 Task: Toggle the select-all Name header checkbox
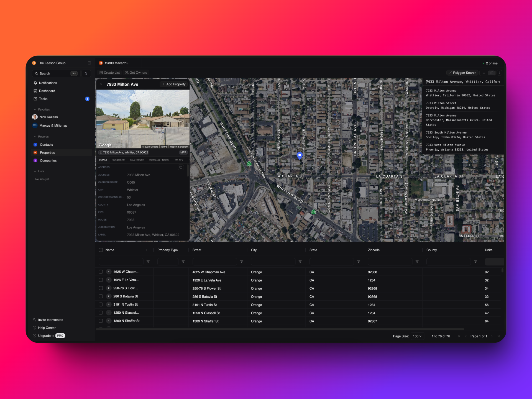101,250
